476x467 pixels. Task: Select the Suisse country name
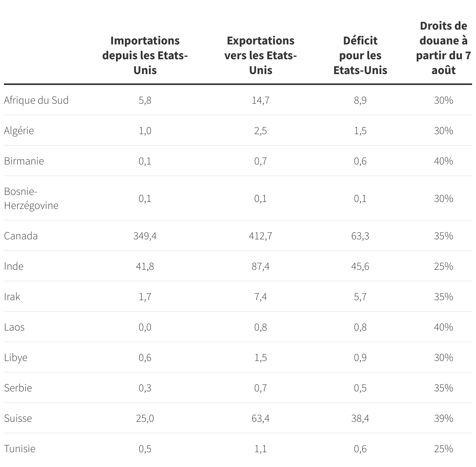click(x=18, y=418)
